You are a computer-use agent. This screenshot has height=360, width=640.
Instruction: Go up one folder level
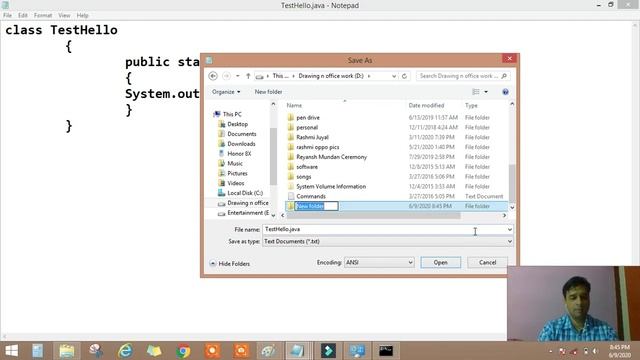(248, 76)
